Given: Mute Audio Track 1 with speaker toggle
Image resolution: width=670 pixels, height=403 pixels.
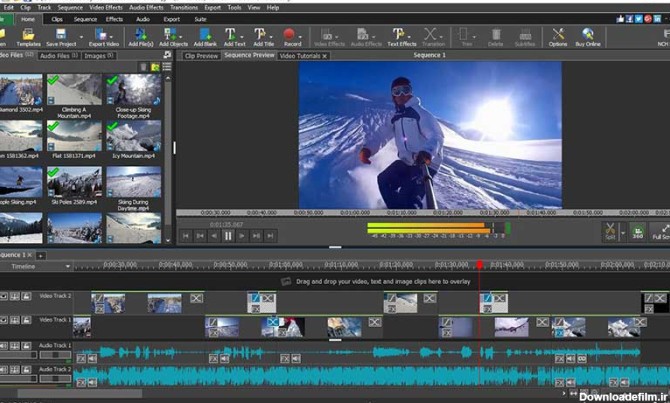Looking at the screenshot, I should (5, 346).
